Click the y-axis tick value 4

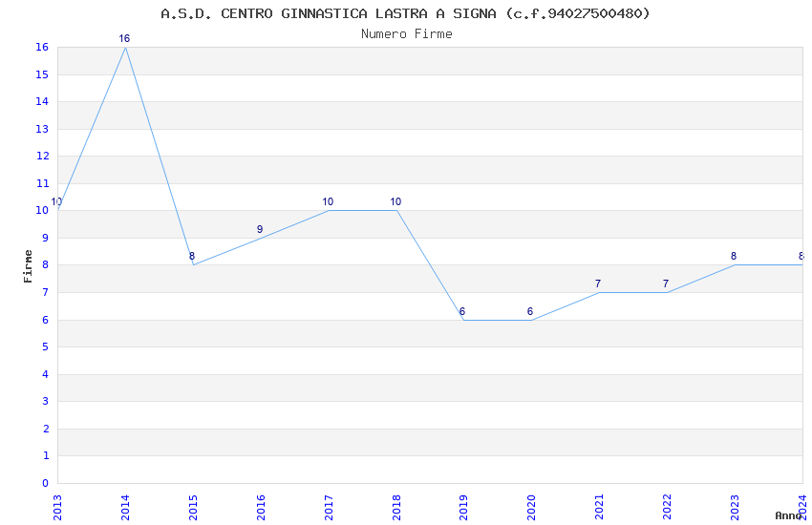[x=46, y=374]
